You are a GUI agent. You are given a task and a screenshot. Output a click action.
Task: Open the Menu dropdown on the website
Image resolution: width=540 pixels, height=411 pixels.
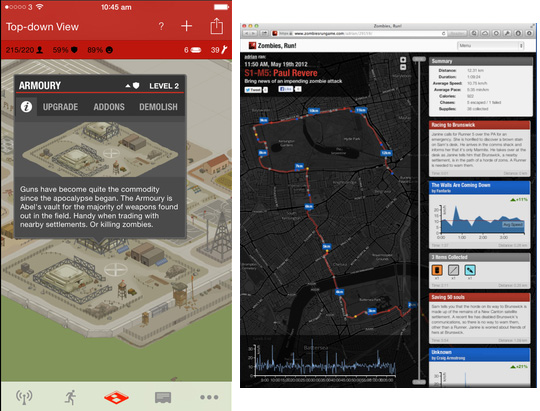tap(491, 45)
